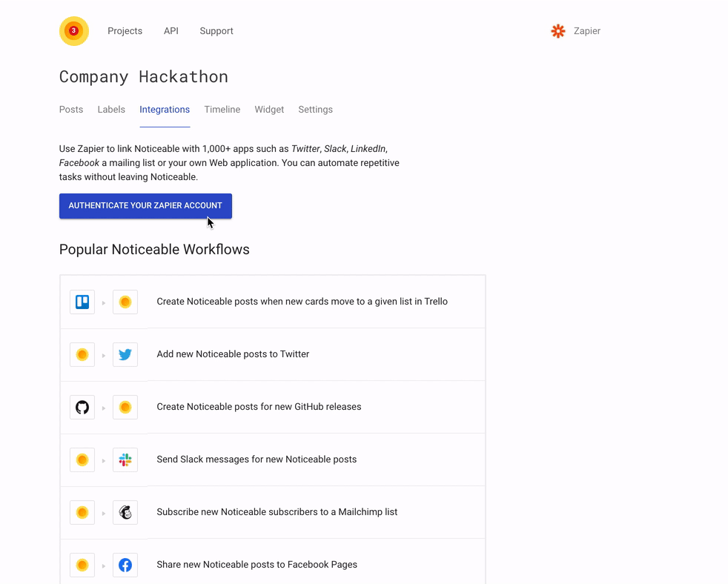Image resolution: width=728 pixels, height=584 pixels.
Task: Open Send Slack messages workflow
Action: [273, 459]
